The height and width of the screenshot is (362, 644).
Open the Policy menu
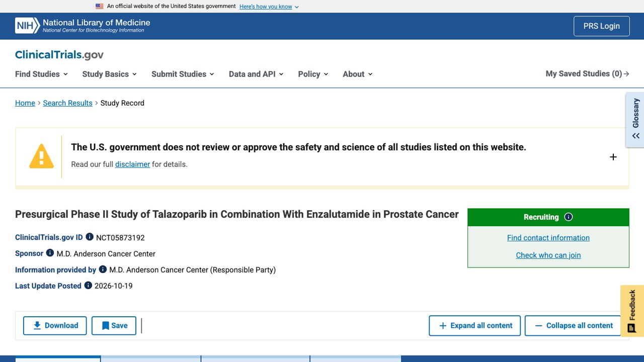313,74
